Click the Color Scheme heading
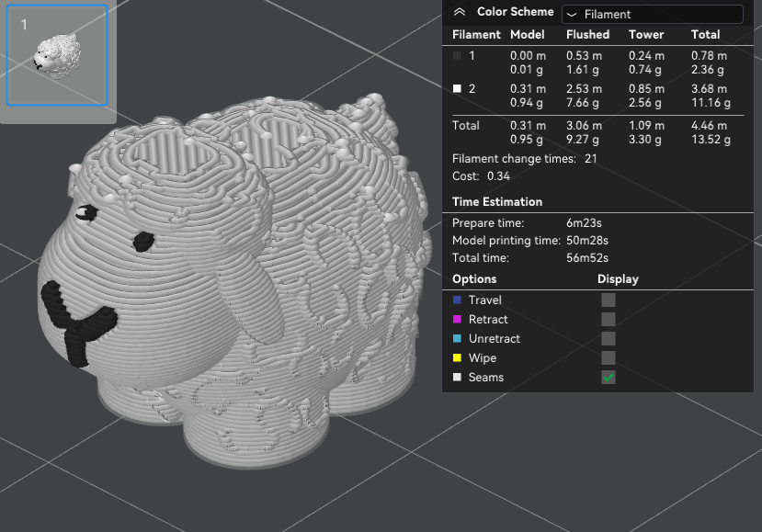The height and width of the screenshot is (532, 762). tap(515, 12)
